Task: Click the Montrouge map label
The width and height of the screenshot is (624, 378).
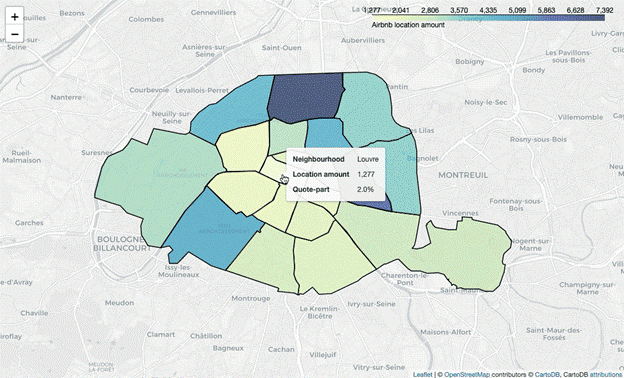Action: pyautogui.click(x=251, y=298)
